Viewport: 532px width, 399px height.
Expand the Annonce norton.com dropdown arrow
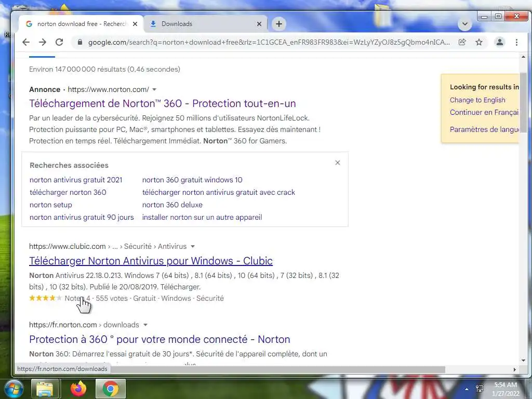[x=154, y=89]
